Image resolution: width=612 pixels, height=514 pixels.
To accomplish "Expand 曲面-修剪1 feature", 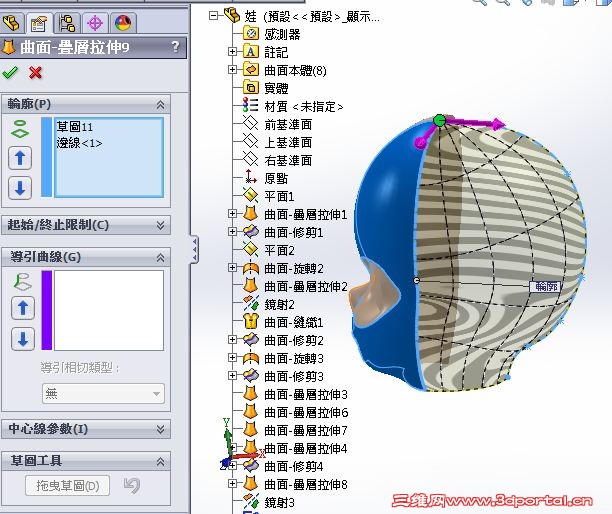I will point(232,231).
